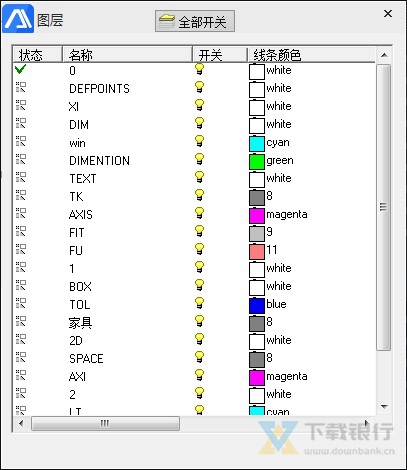This screenshot has height=470, width=407.
Task: Open the blue color swatch of TOL layer
Action: tap(257, 305)
